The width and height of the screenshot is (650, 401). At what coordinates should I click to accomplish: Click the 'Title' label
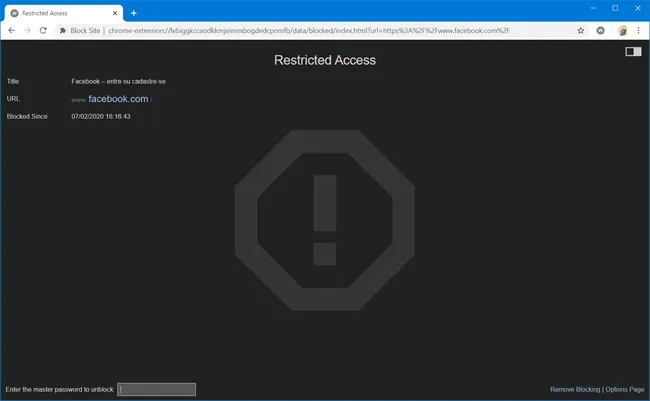pyautogui.click(x=12, y=81)
